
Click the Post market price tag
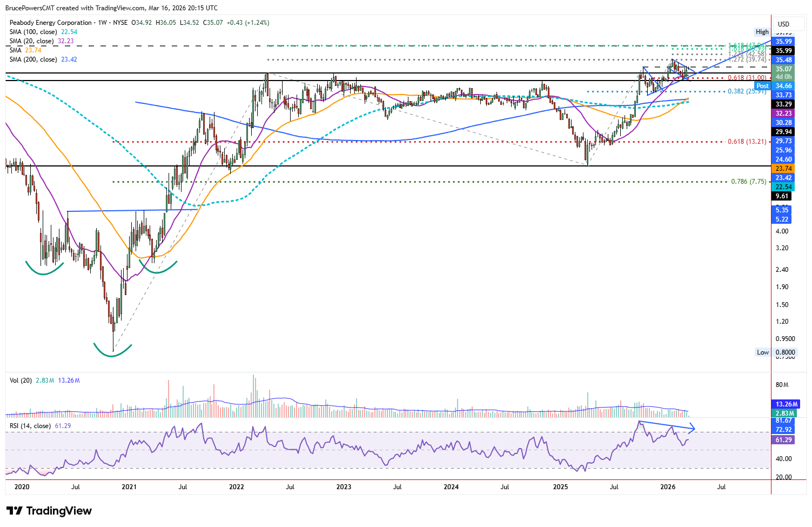click(762, 86)
